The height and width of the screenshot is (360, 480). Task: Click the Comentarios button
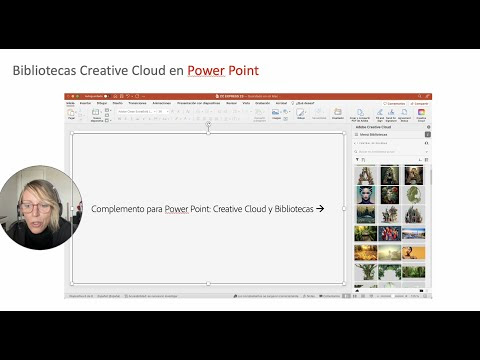click(394, 104)
